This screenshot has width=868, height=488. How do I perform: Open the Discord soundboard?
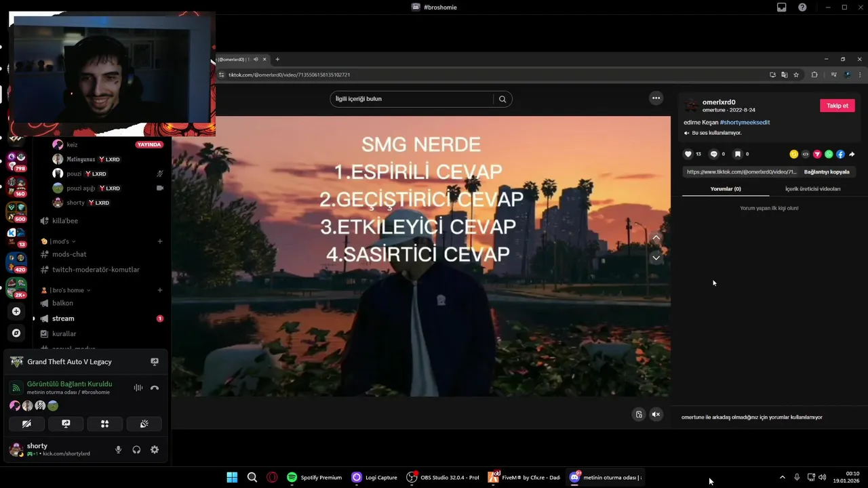144,424
